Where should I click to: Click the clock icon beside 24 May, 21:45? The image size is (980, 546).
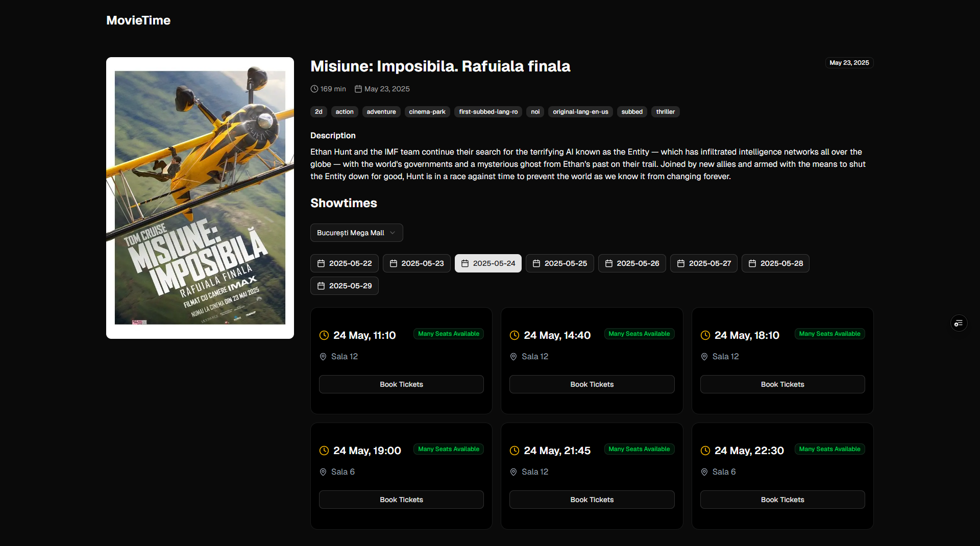[514, 451]
